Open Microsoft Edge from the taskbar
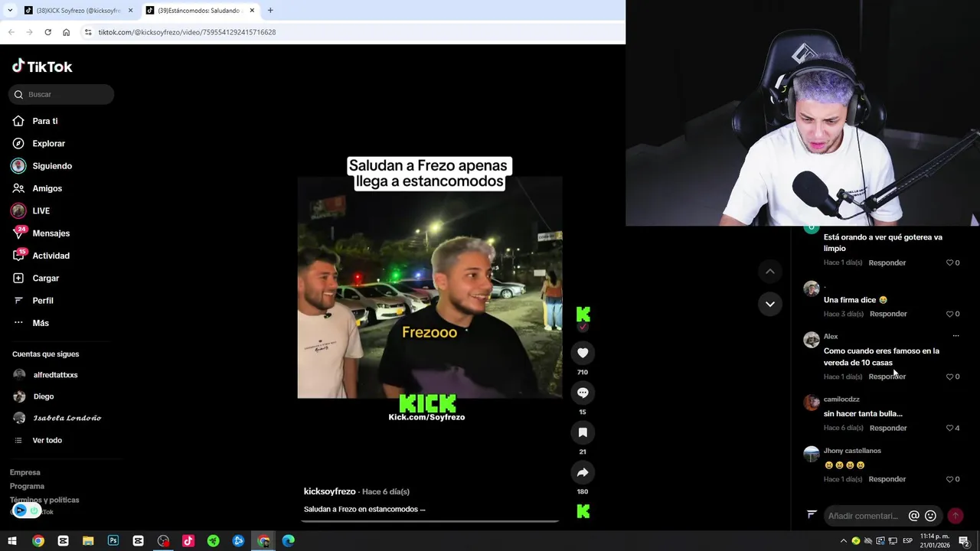 289,541
